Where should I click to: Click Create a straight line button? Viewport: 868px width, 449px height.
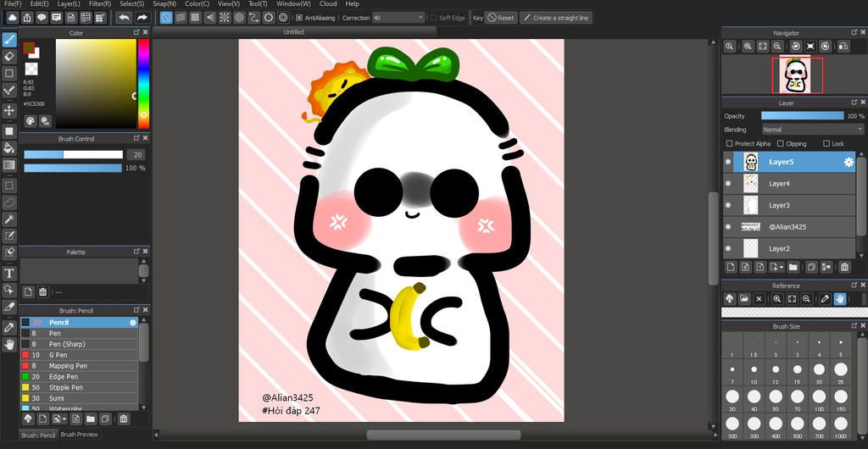click(556, 18)
